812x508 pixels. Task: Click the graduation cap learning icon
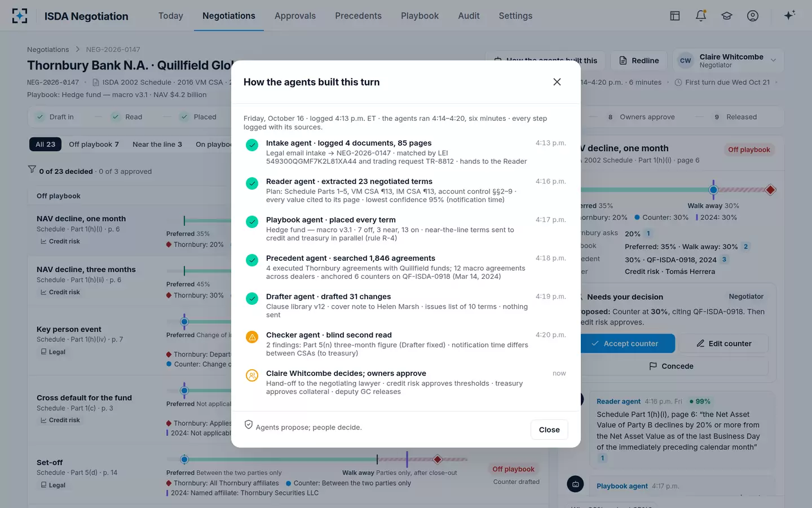727,16
